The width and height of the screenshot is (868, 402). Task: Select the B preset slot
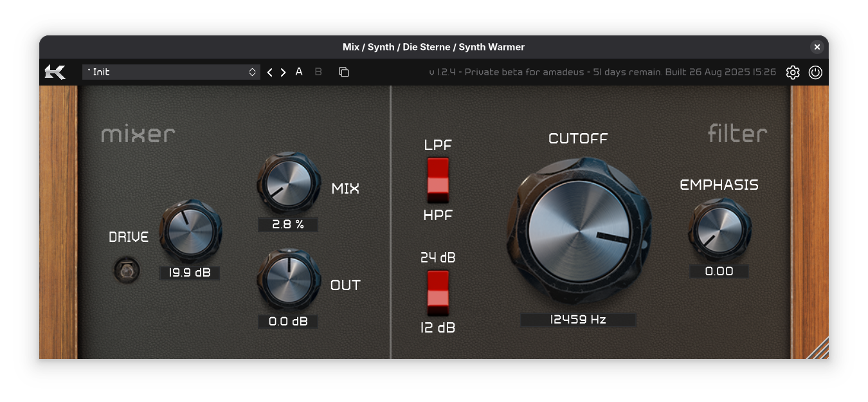pos(318,71)
